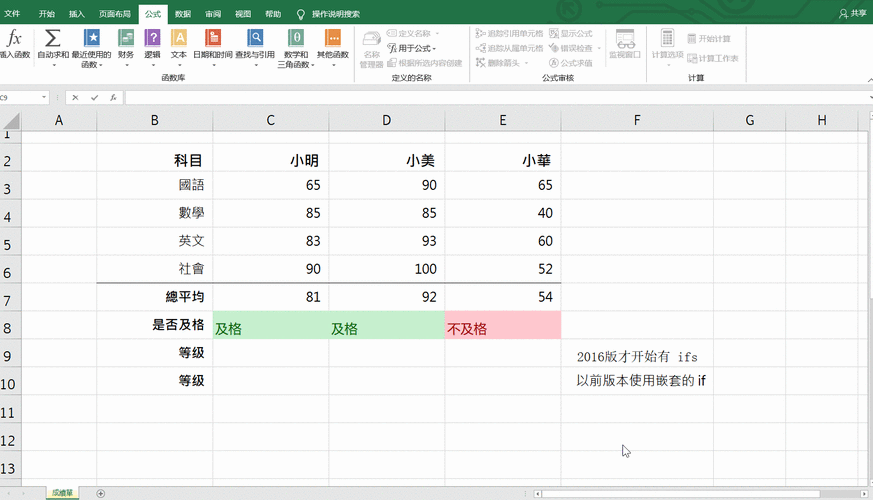This screenshot has width=873, height=500.
Task: Add a new sheet with plus icon
Action: point(100,493)
